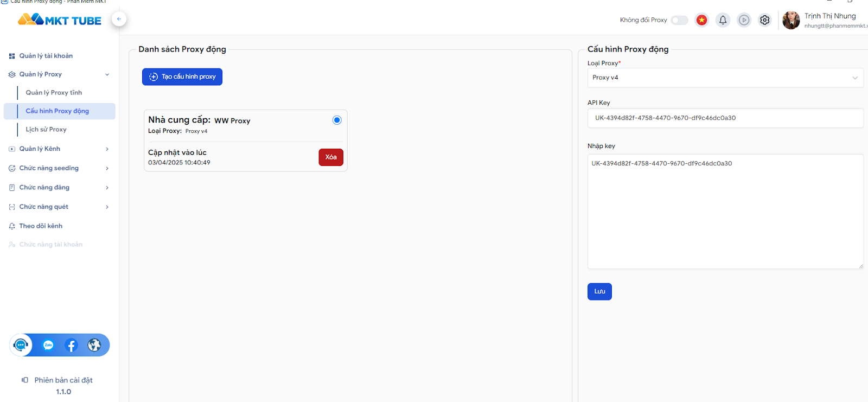Click the Chức năng tài khoản user icon

tap(12, 245)
